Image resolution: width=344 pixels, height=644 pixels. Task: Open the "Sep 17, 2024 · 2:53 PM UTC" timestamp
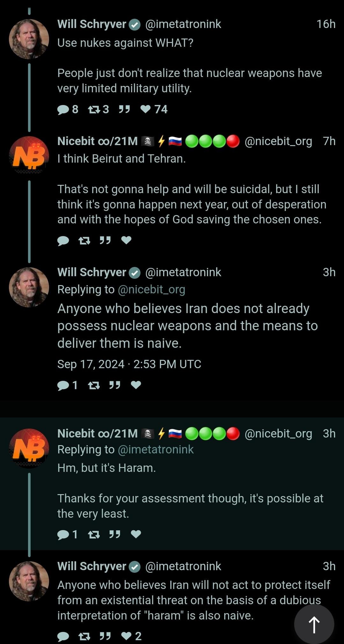point(129,364)
